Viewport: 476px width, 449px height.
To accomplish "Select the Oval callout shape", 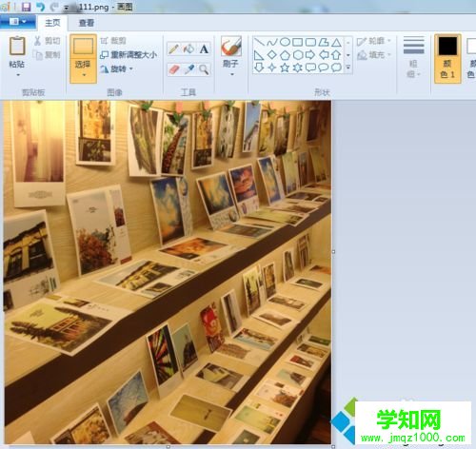I will click(324, 68).
